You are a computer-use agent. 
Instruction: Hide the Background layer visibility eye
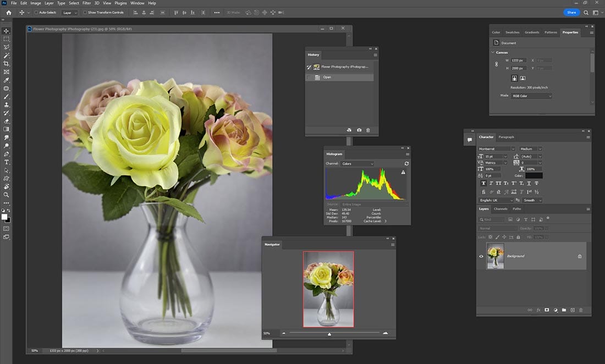coord(481,256)
